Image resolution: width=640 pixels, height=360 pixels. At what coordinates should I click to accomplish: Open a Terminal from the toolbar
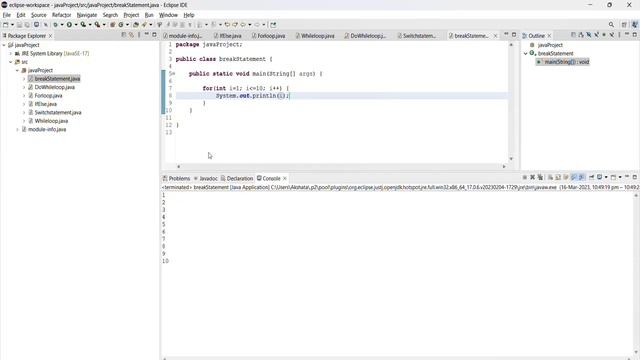pos(36,24)
